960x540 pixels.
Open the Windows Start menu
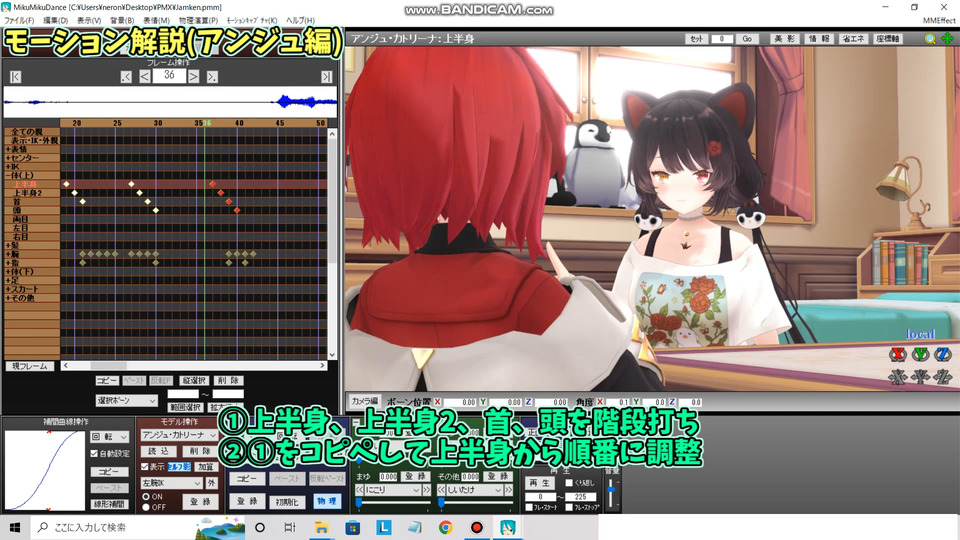click(x=15, y=527)
